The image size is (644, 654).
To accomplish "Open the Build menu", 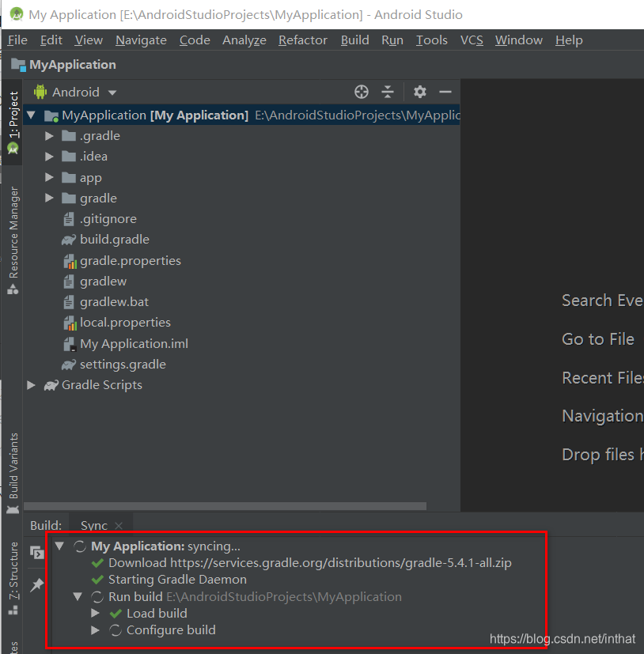I will 354,40.
